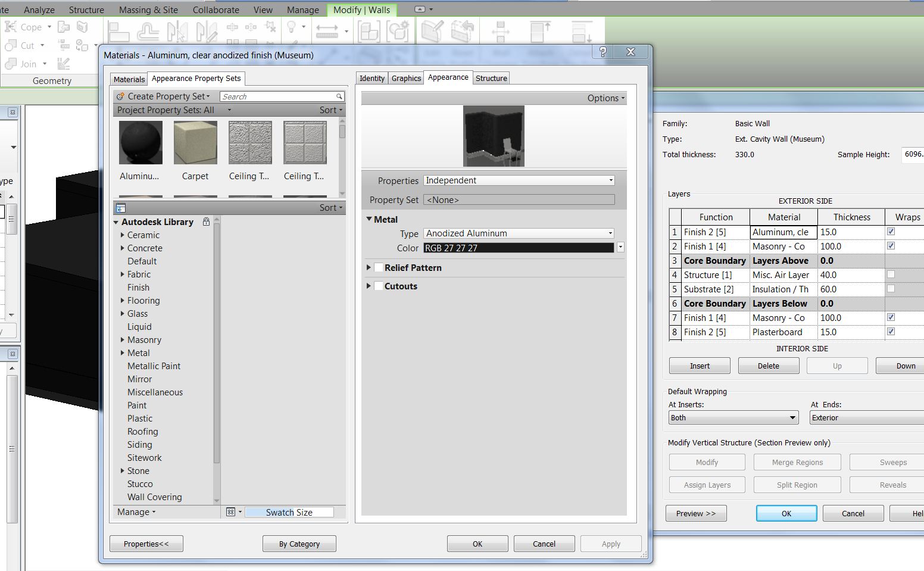Click the Cope tool icon in Geometry
The height and width of the screenshot is (571, 924).
[x=11, y=27]
